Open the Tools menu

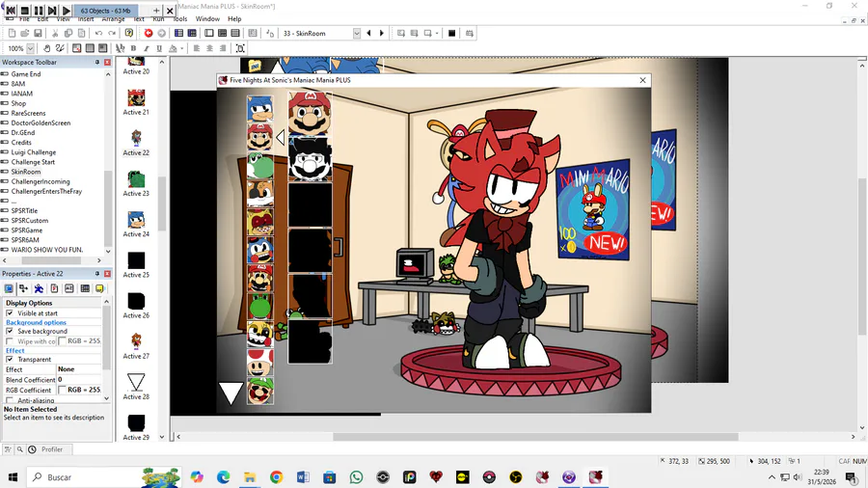tap(180, 19)
